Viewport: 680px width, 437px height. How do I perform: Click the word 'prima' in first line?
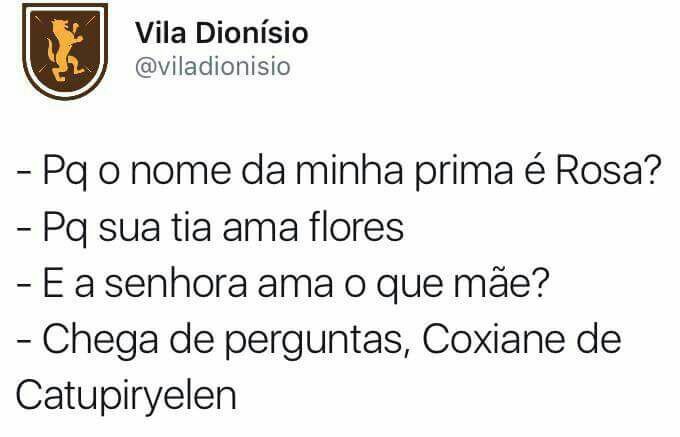click(x=464, y=172)
